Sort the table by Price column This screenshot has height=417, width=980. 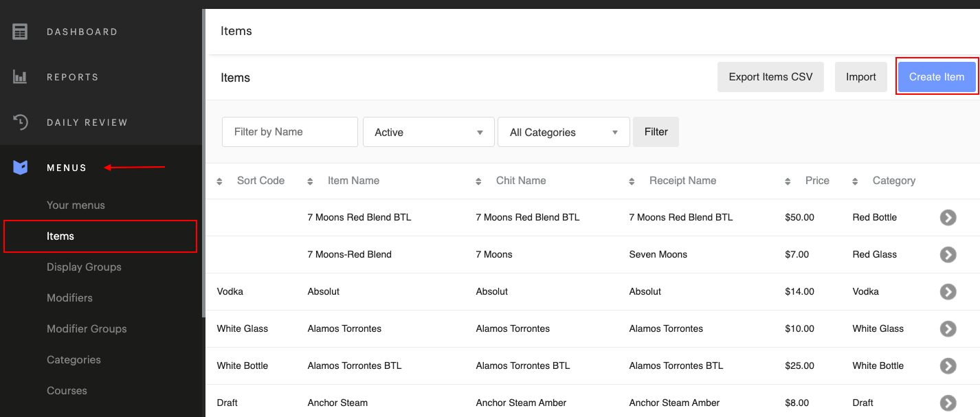pyautogui.click(x=816, y=181)
